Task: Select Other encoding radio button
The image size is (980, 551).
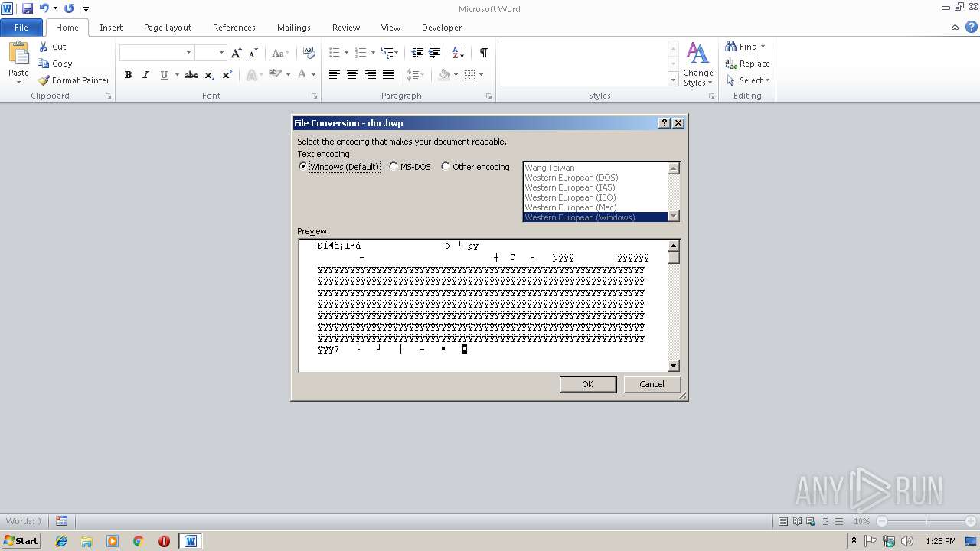Action: click(x=446, y=167)
